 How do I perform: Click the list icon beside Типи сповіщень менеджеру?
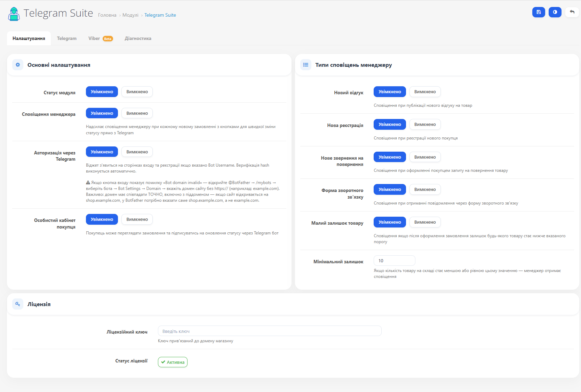coord(306,65)
